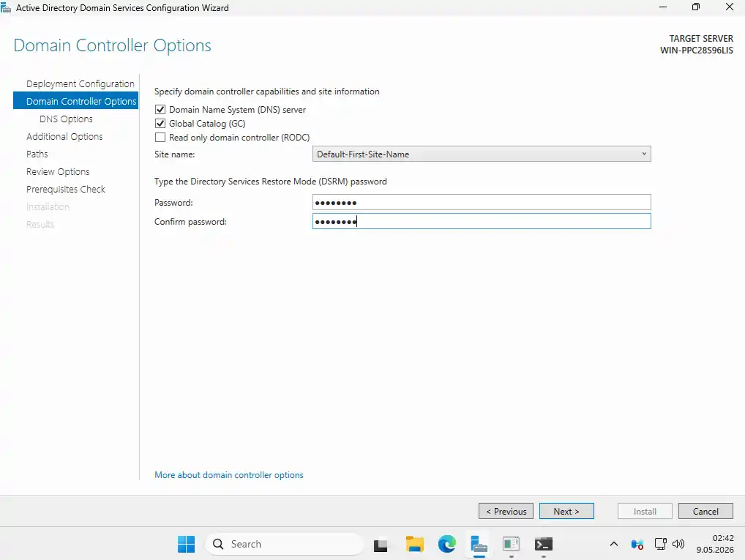This screenshot has width=745, height=560.
Task: Open the volume control tray icon
Action: pos(678,544)
